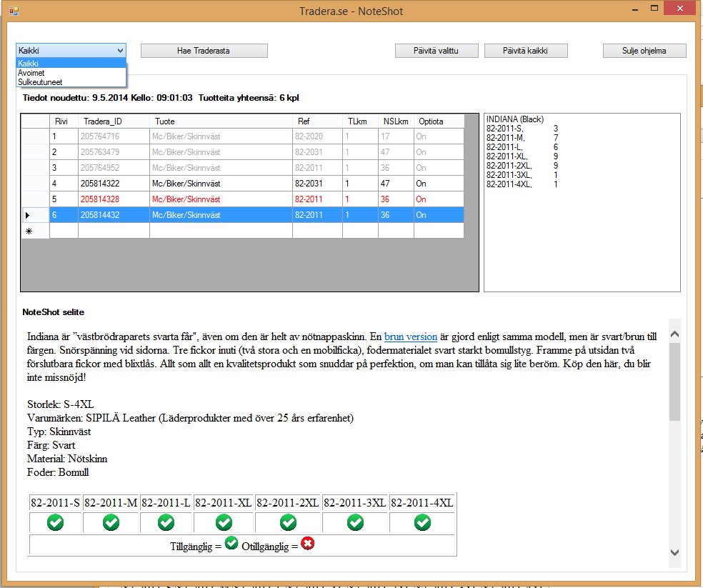
Task: Click the Päivitä kaikki button
Action: [x=526, y=51]
